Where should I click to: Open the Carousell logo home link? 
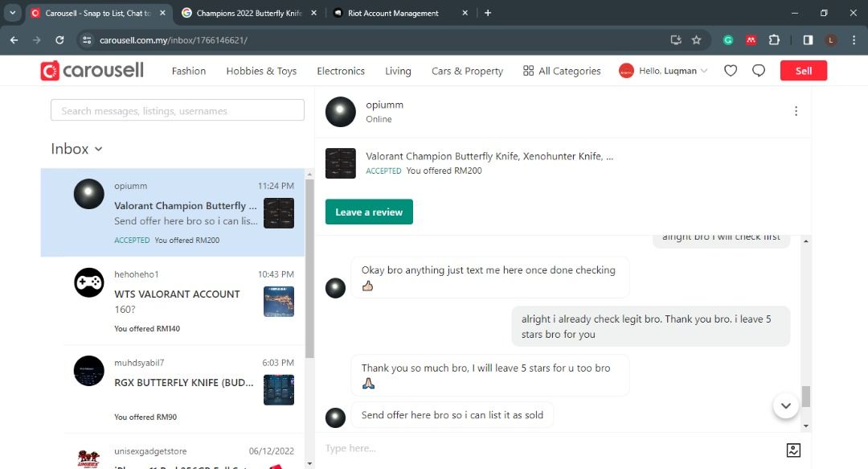[92, 71]
